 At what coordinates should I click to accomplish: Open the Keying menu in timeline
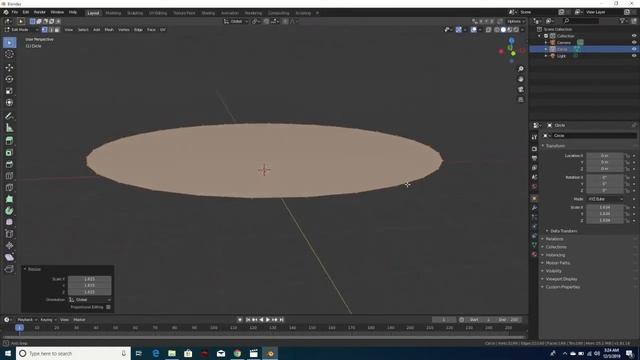coord(48,320)
